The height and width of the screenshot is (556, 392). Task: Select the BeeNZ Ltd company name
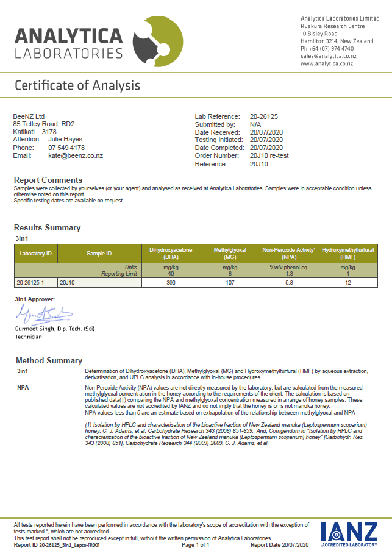coord(29,116)
